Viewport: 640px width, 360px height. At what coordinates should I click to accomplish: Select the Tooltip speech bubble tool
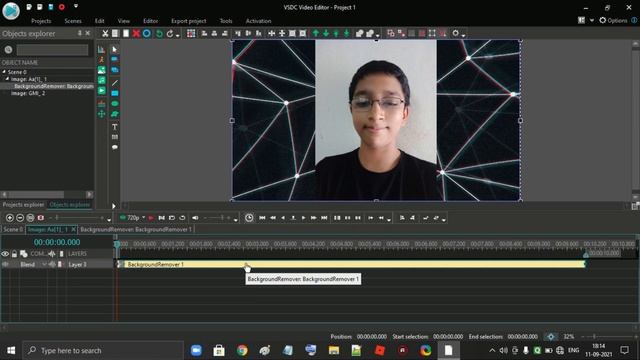pyautogui.click(x=115, y=147)
